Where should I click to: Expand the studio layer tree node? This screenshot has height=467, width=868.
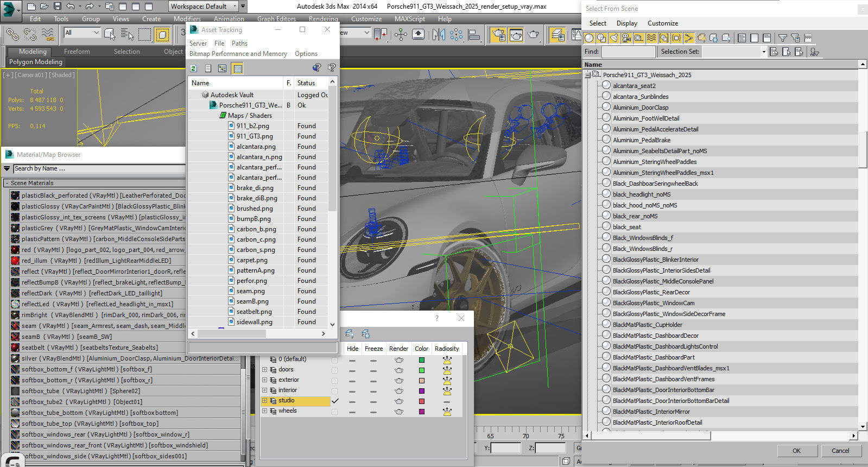(265, 401)
